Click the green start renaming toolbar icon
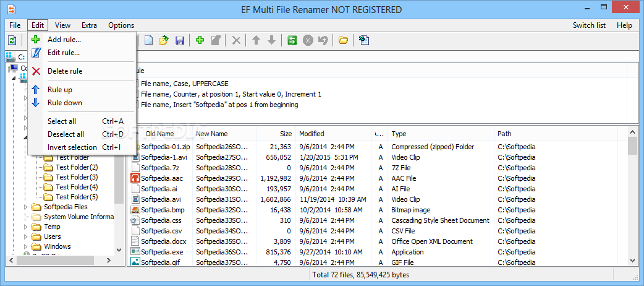This screenshot has height=286, width=644. pyautogui.click(x=292, y=40)
